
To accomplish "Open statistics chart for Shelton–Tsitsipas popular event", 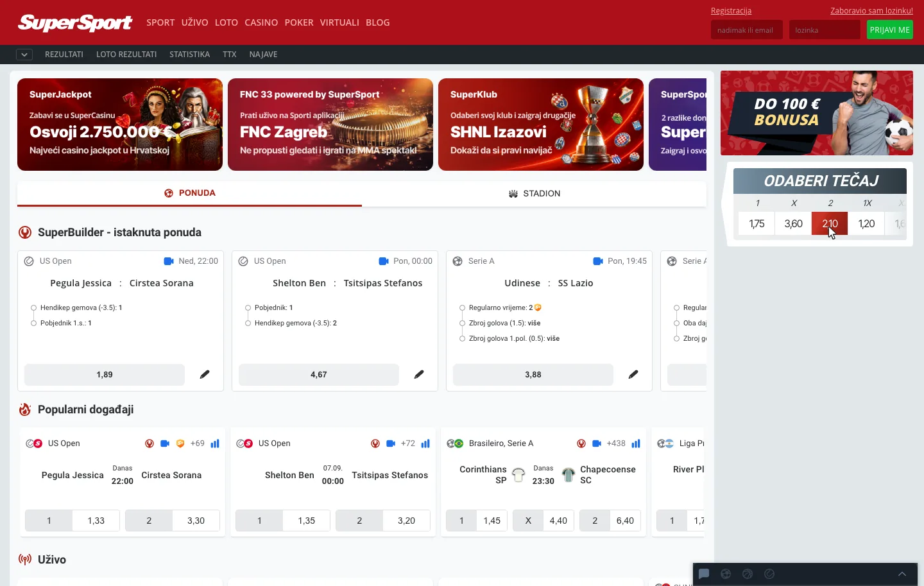I will pos(425,444).
